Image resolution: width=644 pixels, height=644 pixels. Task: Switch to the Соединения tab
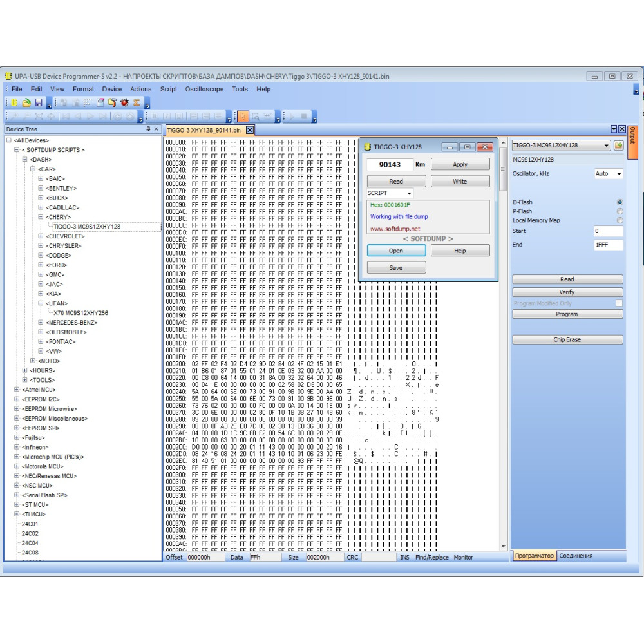pyautogui.click(x=576, y=556)
